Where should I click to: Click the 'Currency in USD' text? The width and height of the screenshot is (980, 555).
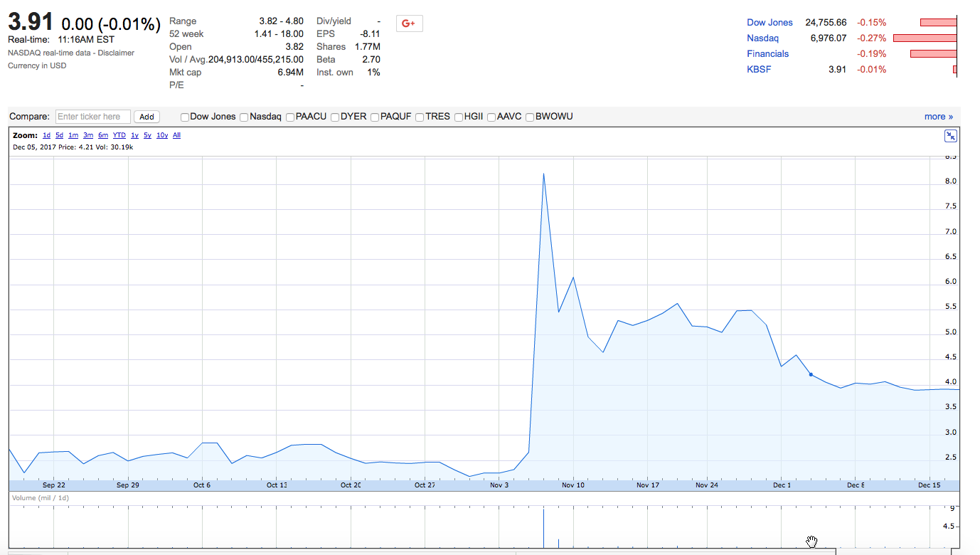pyautogui.click(x=37, y=65)
